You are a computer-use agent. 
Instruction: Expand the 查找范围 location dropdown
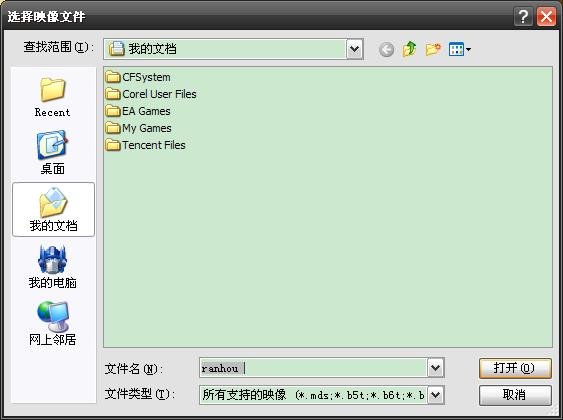pos(354,49)
